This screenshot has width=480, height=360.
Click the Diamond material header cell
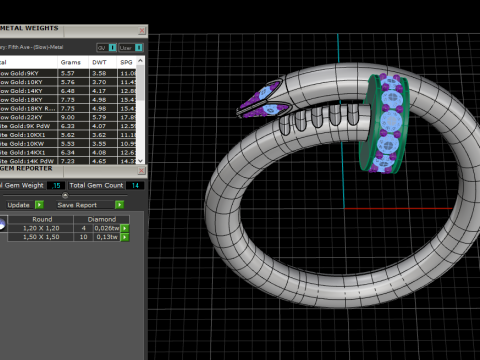pos(102,219)
